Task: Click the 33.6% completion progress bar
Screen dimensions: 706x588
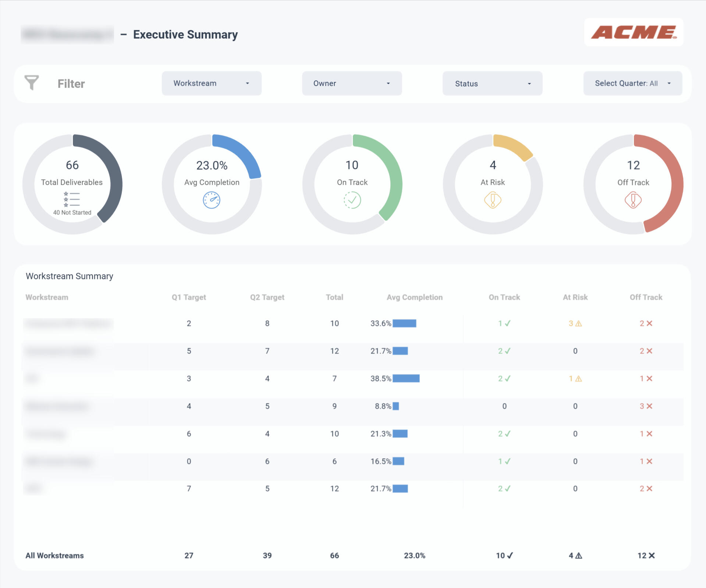Action: (404, 323)
